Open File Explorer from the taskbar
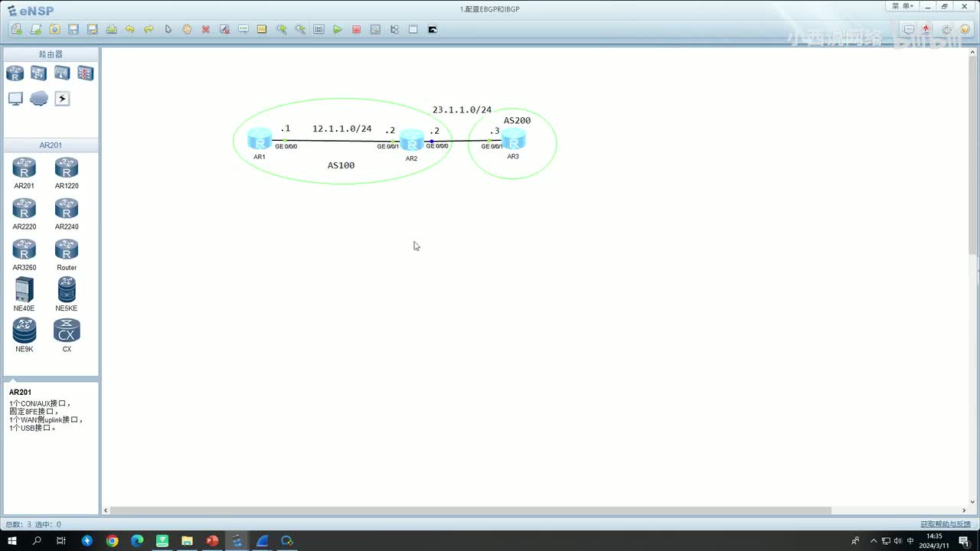This screenshot has height=551, width=980. (187, 541)
